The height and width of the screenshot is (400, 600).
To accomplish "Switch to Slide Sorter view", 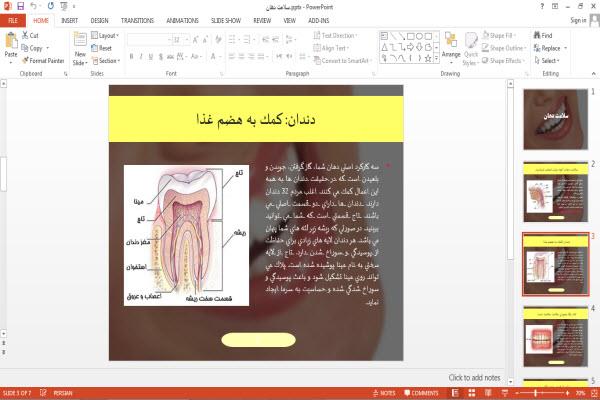I will [x=472, y=393].
